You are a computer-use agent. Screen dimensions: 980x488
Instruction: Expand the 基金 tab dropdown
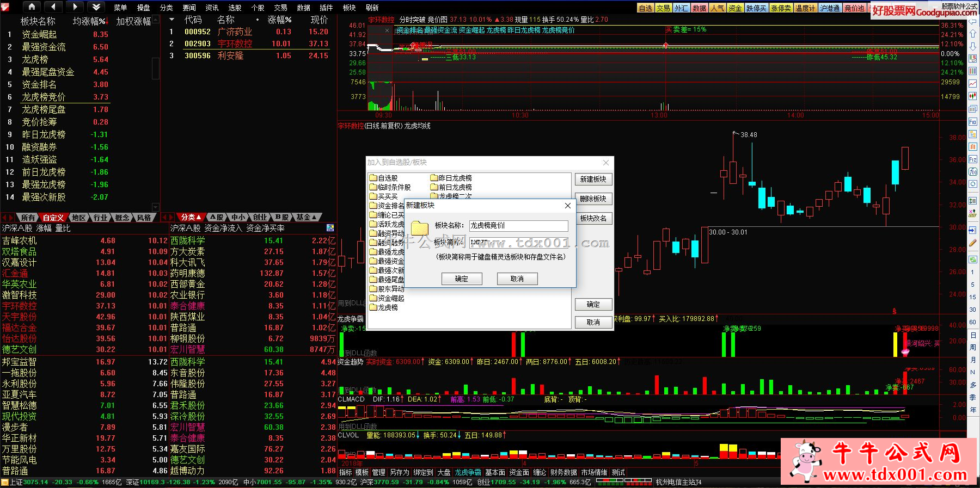pos(314,218)
